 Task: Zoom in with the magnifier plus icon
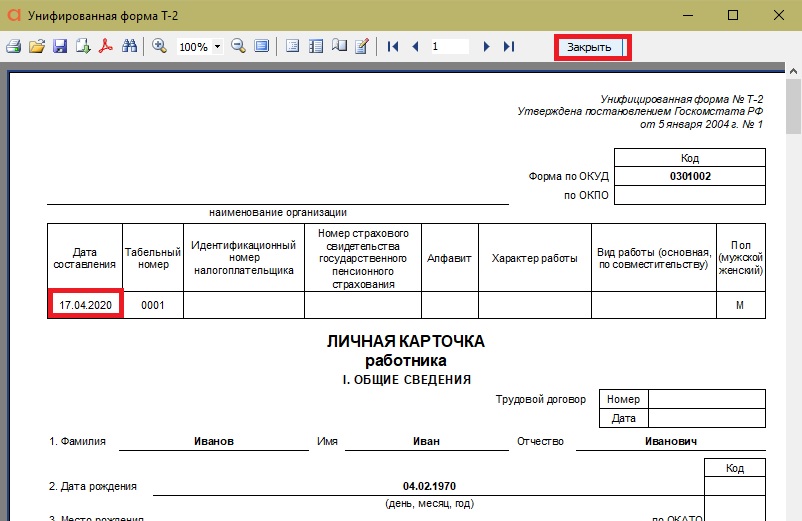click(x=160, y=47)
